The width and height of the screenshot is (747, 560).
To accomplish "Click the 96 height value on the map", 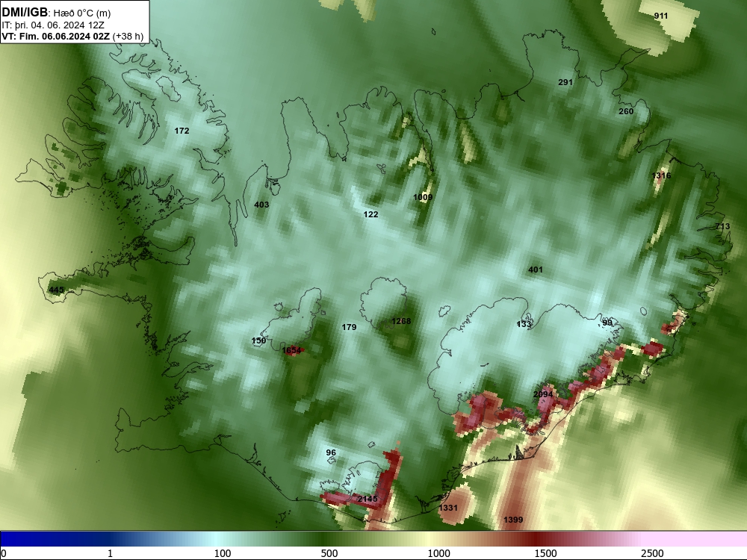I will click(x=331, y=453).
